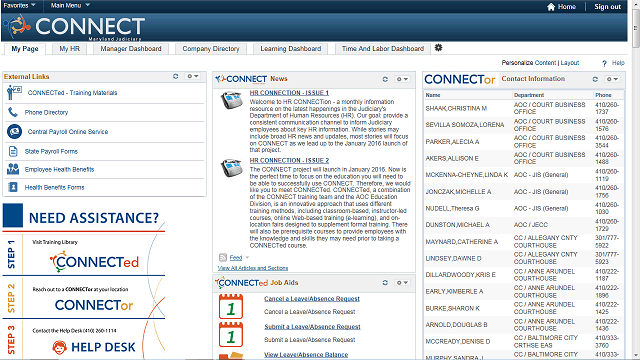Open the Phone Directory link
This screenshot has height=360, width=640.
coord(46,112)
